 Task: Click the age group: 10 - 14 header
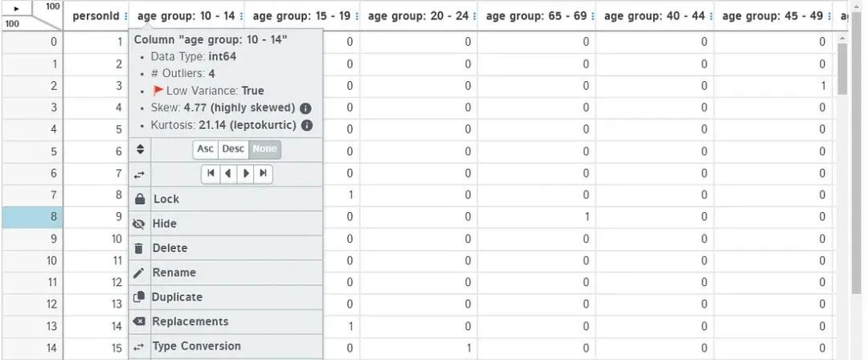coord(186,16)
